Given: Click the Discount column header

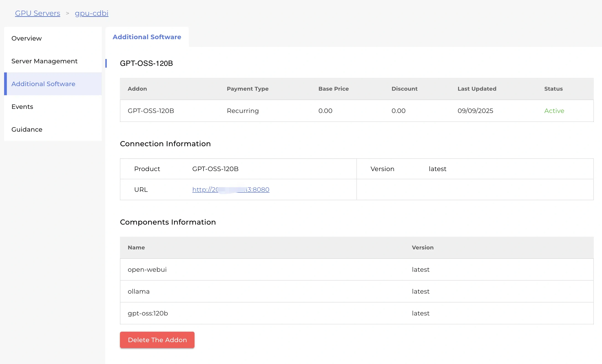Looking at the screenshot, I should [x=404, y=89].
